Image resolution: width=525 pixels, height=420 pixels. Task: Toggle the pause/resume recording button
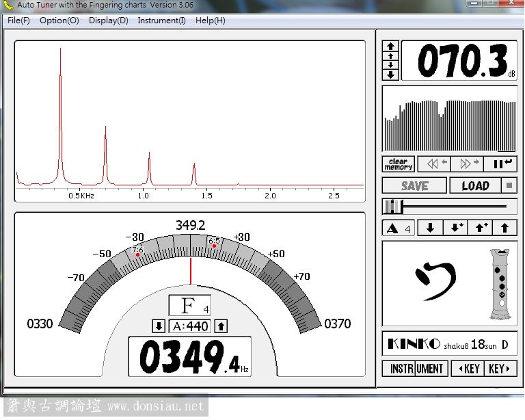click(501, 164)
